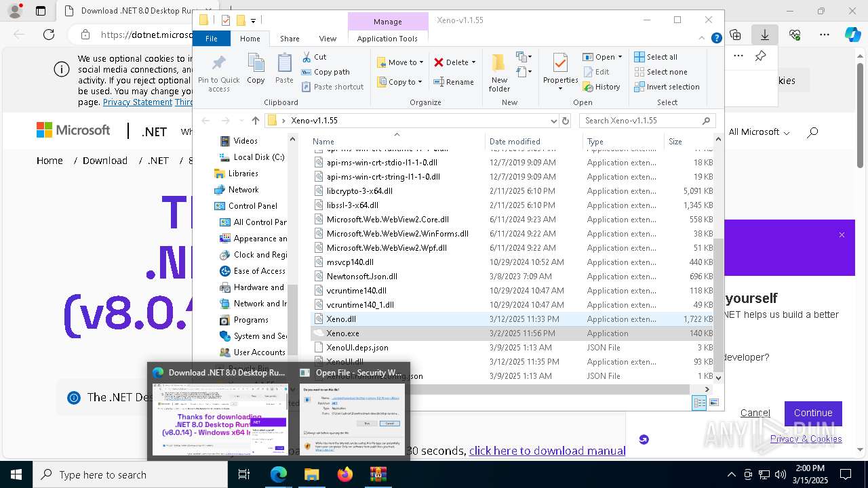
Task: Click Search Xeno-v1.1.55 search box
Action: click(648, 121)
